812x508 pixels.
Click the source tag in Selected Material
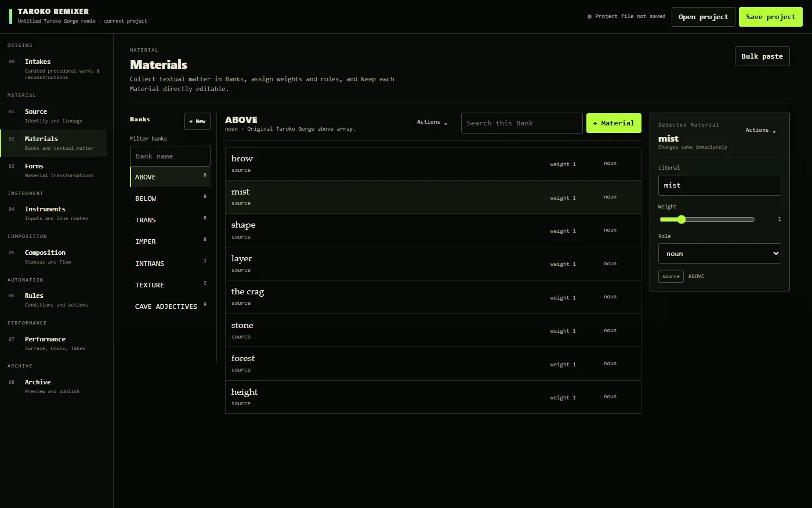coord(670,276)
